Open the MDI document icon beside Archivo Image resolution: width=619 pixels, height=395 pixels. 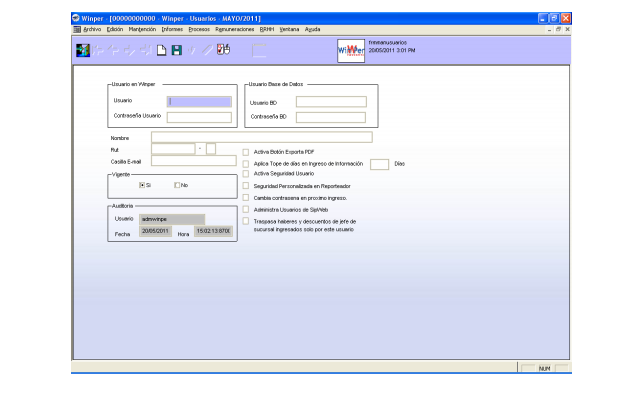(x=77, y=30)
